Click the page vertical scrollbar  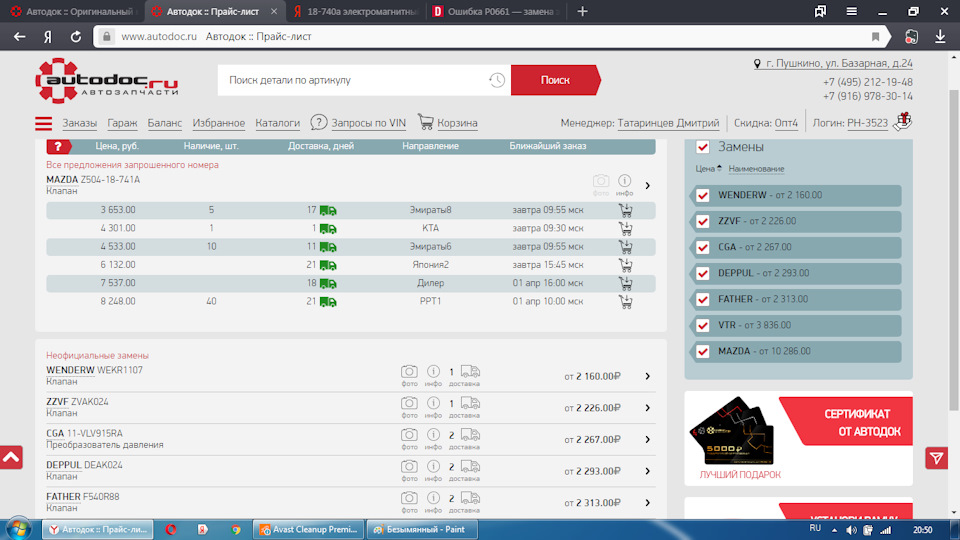(954, 251)
